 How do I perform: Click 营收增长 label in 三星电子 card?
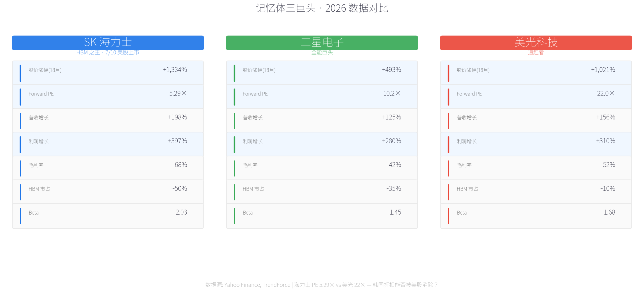253,118
